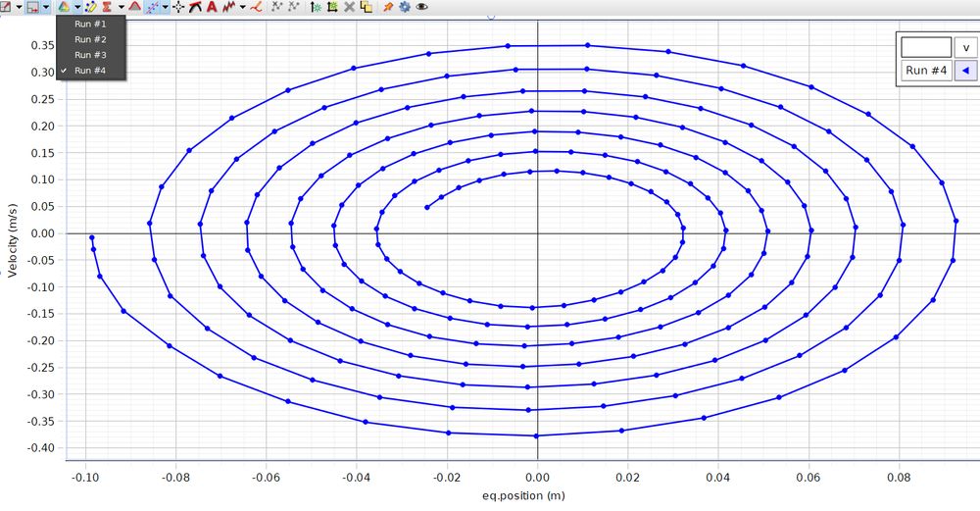
Task: Click the 0.08 position axis tick label
Action: [899, 478]
